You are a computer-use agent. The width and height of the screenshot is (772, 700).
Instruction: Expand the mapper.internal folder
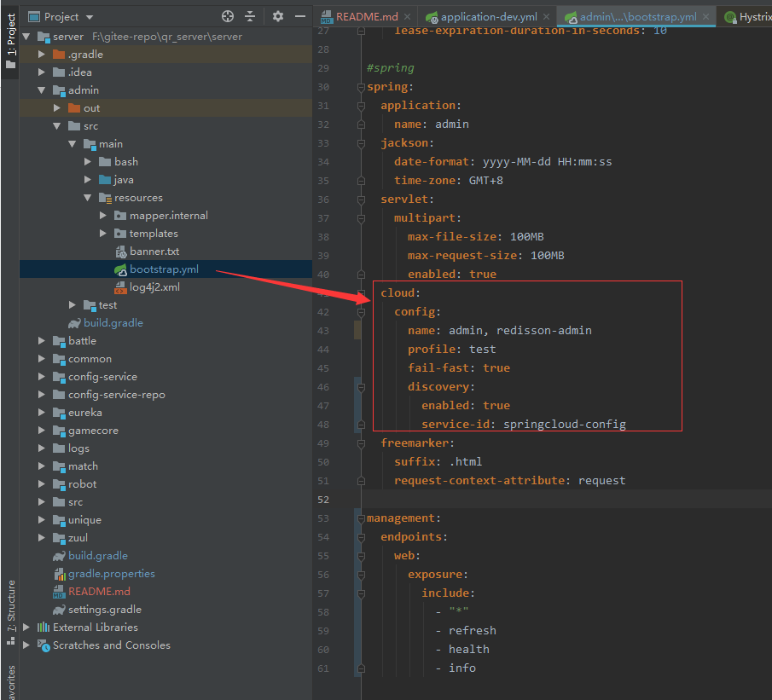pos(103,216)
